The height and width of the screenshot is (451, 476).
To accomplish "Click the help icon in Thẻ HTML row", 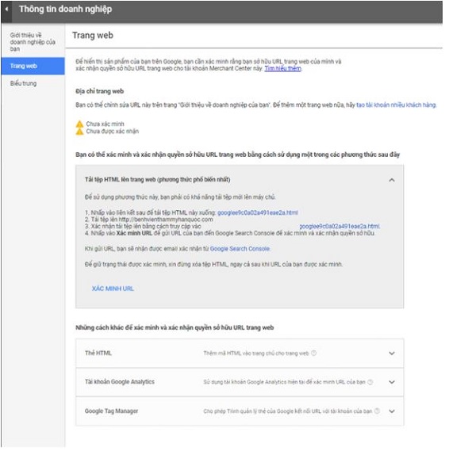I will 314,354.
